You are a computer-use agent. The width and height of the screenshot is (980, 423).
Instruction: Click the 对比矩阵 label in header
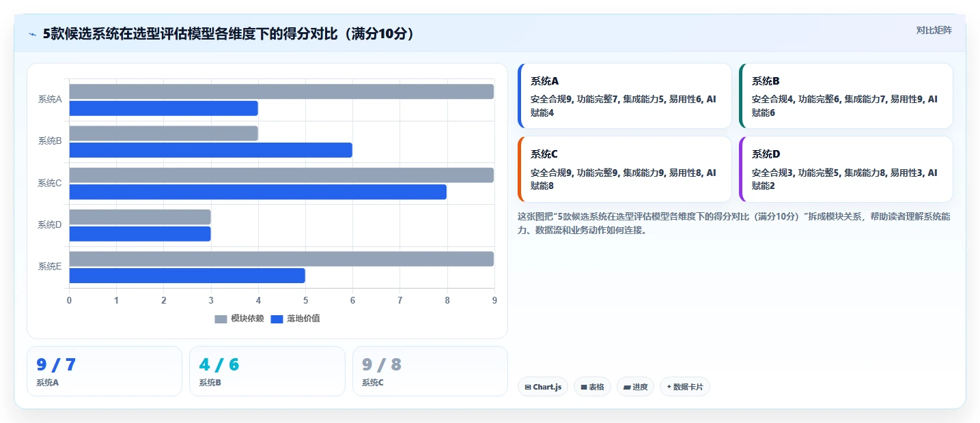(x=934, y=30)
